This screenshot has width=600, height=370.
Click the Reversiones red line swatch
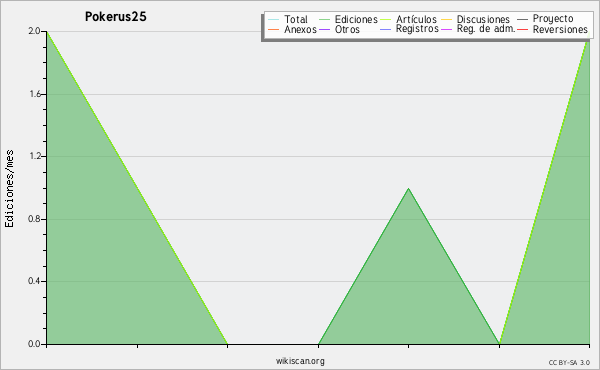coord(522,30)
